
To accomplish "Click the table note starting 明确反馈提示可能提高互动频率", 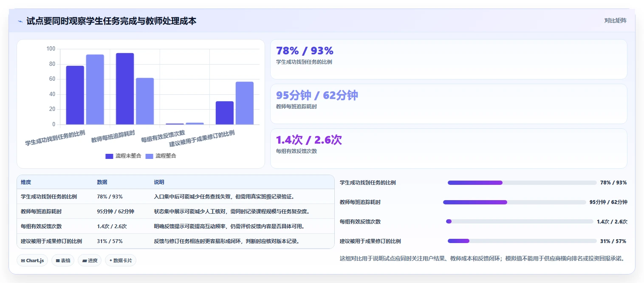I will [x=229, y=226].
